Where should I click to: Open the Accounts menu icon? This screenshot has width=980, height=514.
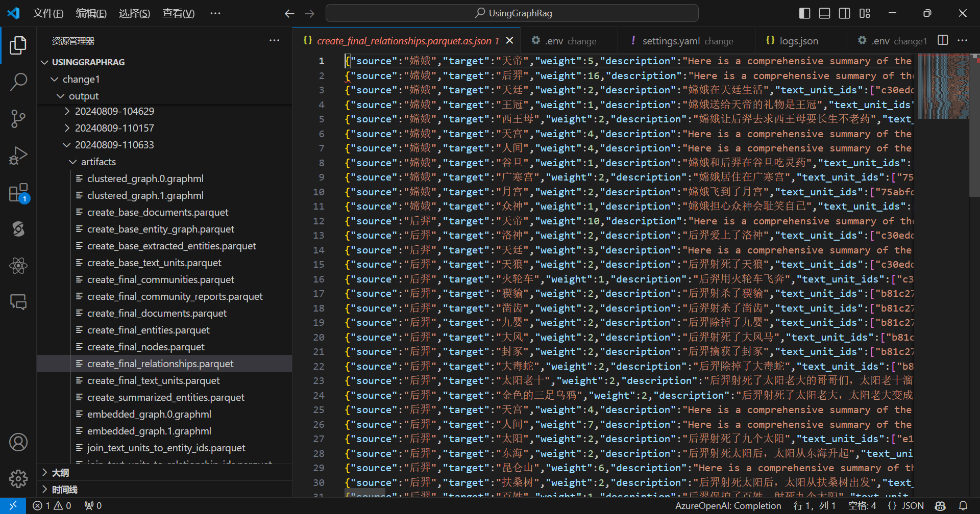(18, 442)
